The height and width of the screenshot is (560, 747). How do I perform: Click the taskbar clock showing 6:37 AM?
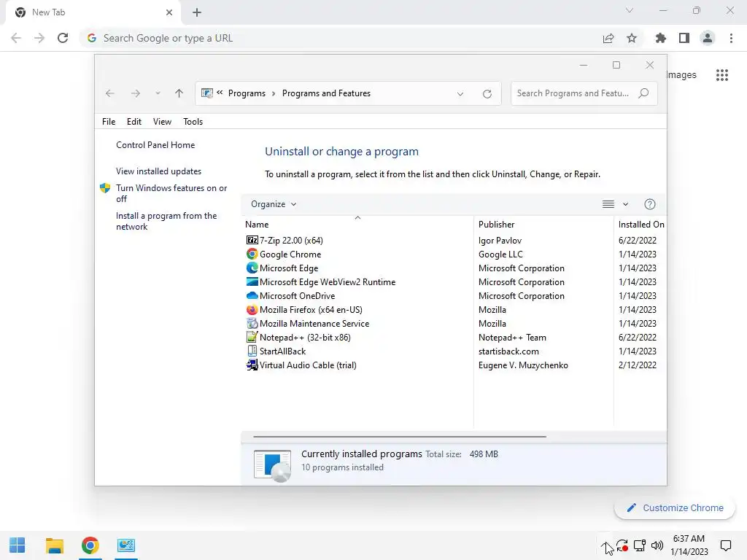[x=689, y=545]
